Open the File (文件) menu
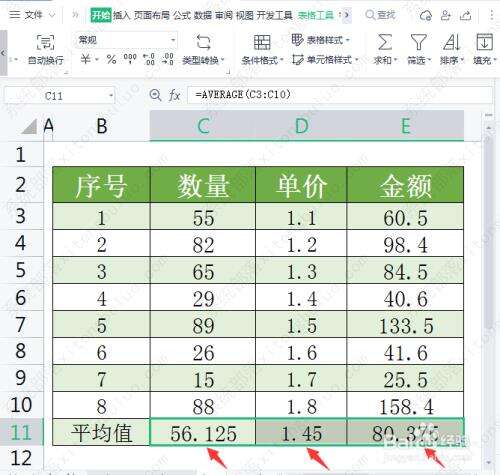500x475 pixels. [31, 15]
